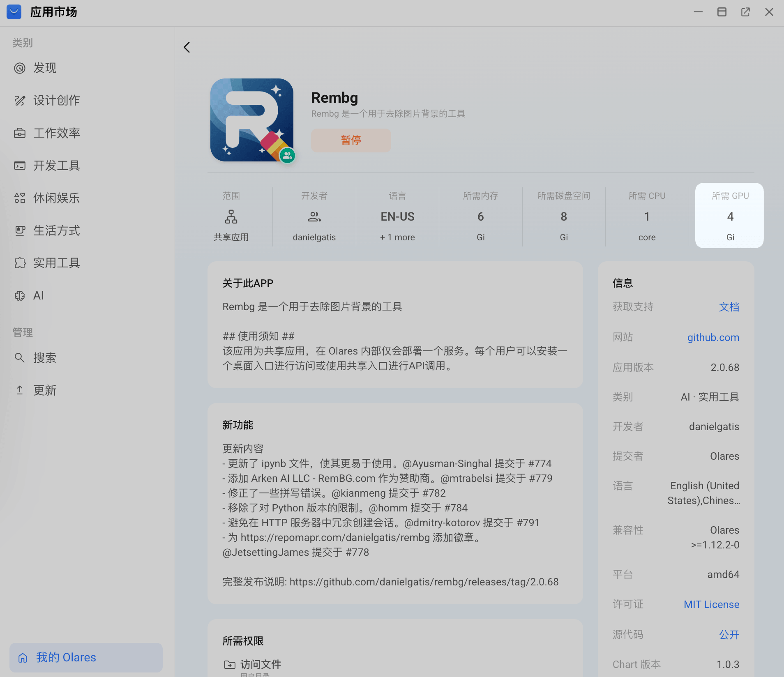
Task: Select the 生活方式 category
Action: [x=57, y=230]
